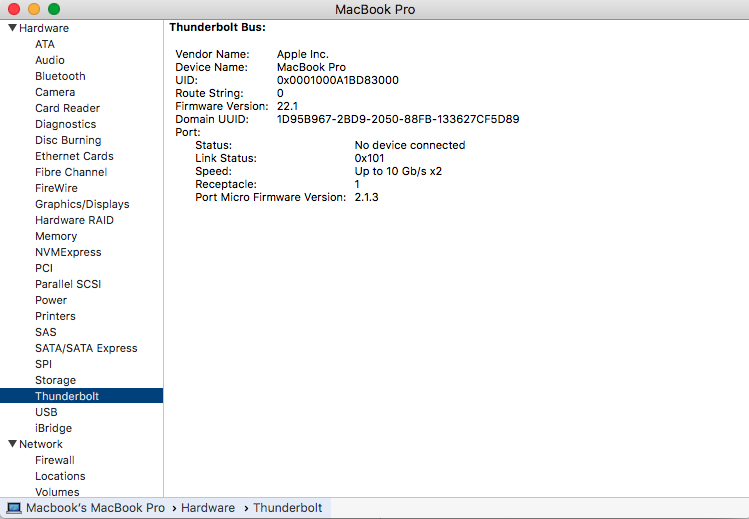Image resolution: width=749 pixels, height=519 pixels.
Task: Select Network category label
Action: (41, 444)
